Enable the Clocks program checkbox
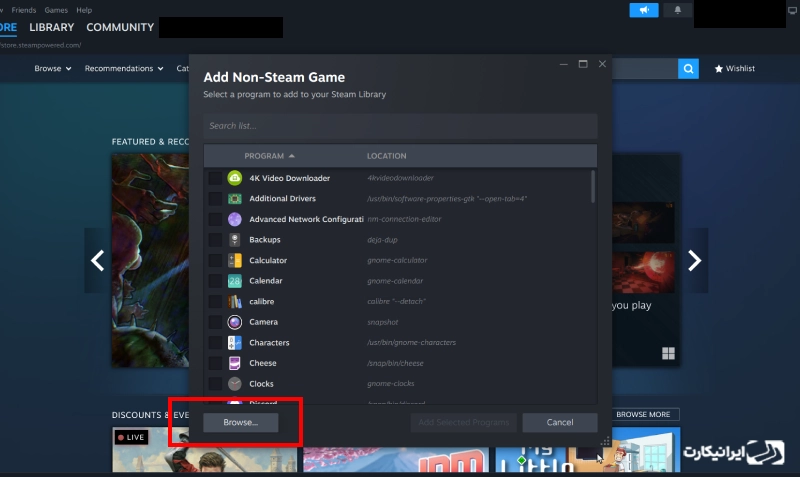Screen dimensions: 800x477 coord(215,384)
